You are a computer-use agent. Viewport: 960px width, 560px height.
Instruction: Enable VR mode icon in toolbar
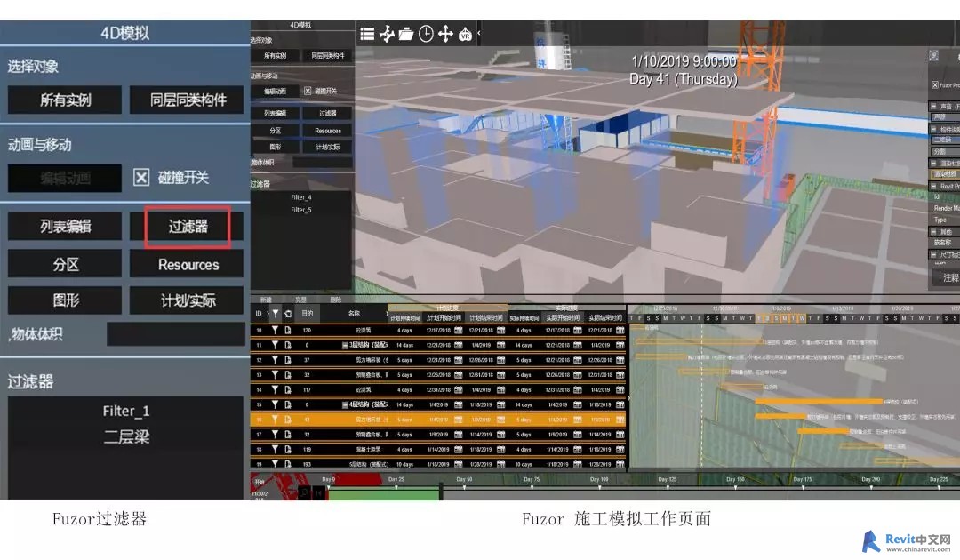point(465,34)
